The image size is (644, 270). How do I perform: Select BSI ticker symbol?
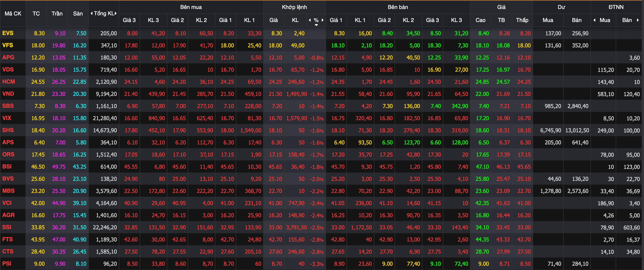(7, 166)
